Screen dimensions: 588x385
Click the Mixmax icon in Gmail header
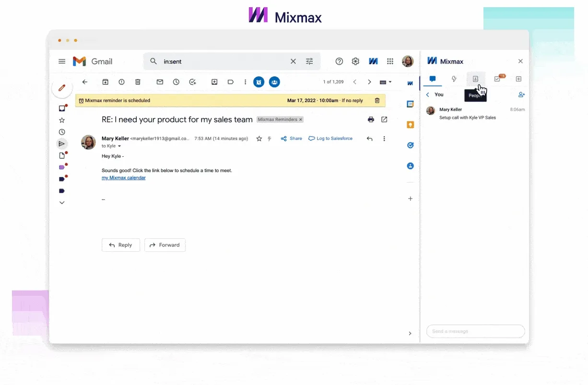point(373,61)
